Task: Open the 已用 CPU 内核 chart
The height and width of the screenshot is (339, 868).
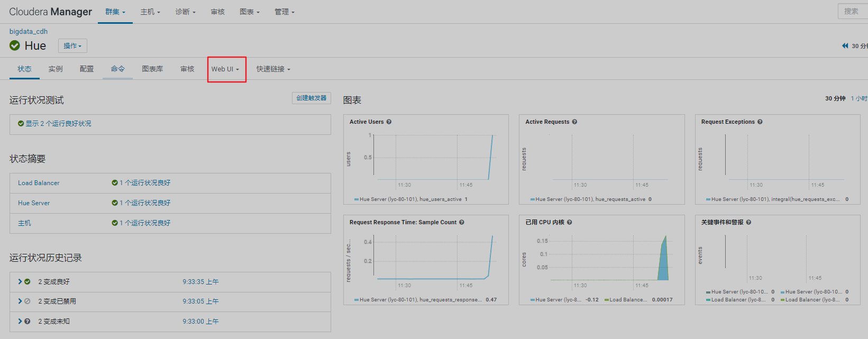Action: (x=601, y=260)
